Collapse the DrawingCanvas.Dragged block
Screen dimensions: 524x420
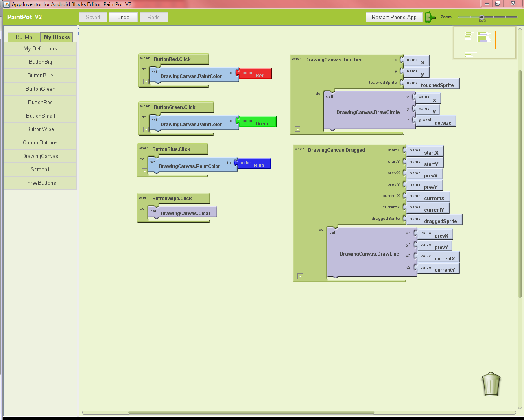(300, 276)
